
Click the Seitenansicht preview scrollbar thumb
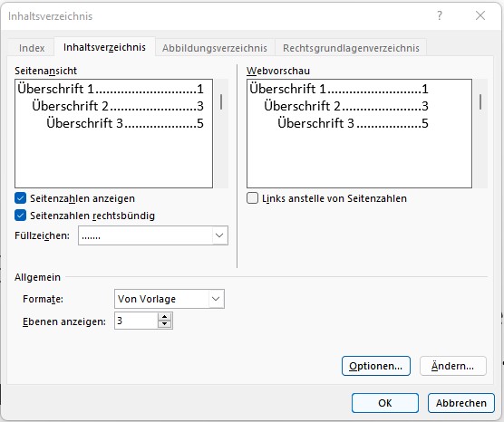221,101
